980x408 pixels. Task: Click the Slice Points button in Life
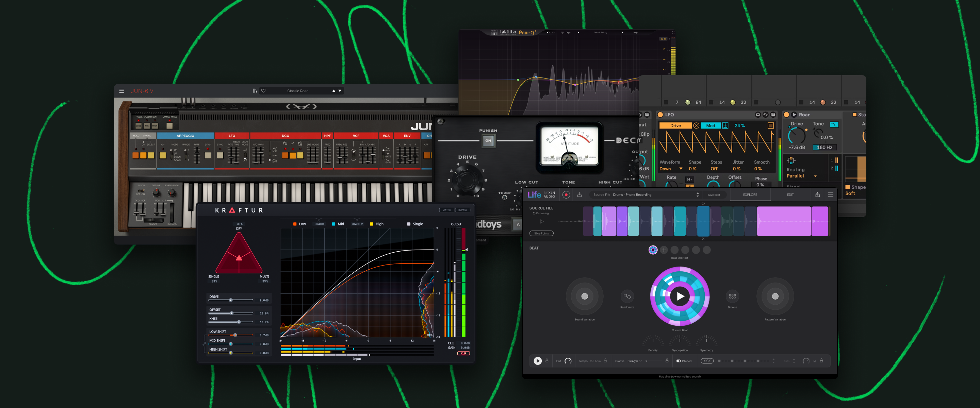541,233
